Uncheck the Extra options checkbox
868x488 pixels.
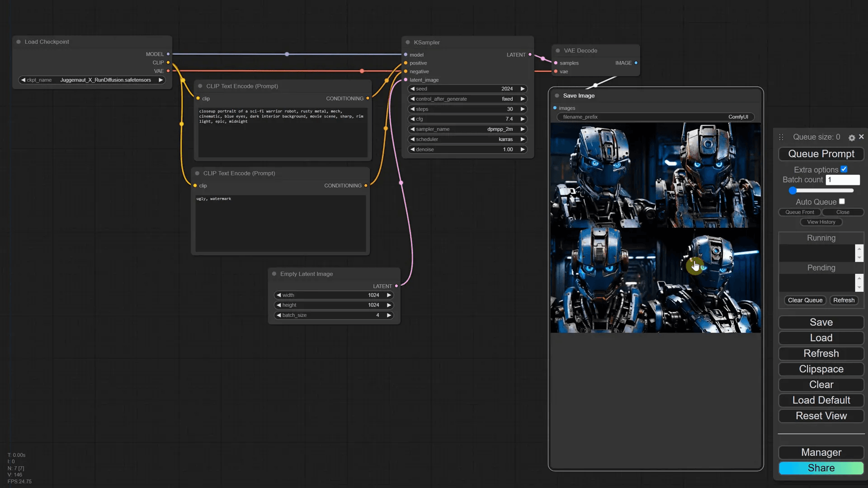point(844,169)
